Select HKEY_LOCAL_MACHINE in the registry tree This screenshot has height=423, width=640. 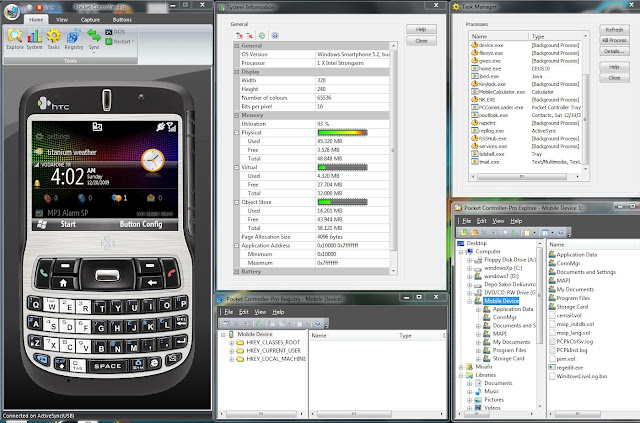[276, 359]
